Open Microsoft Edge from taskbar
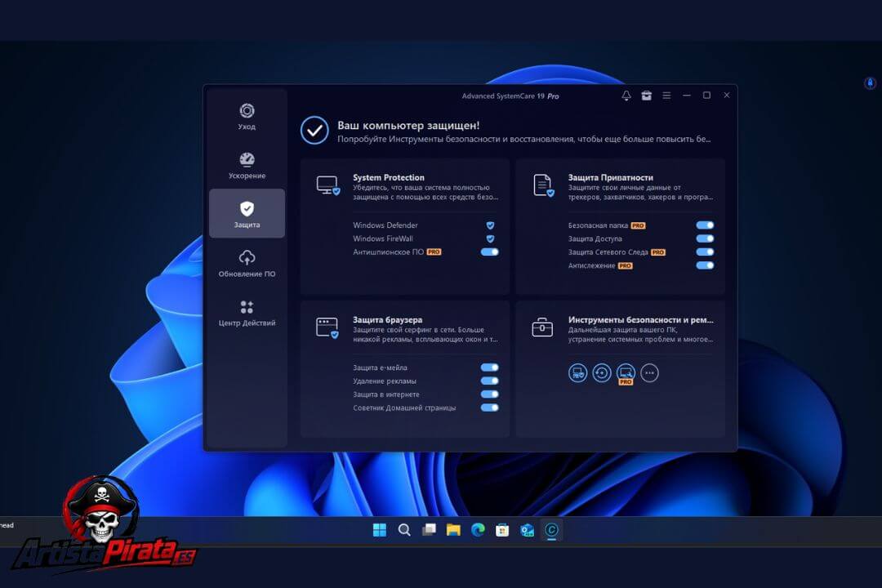Viewport: 882px width, 588px height. (478, 530)
